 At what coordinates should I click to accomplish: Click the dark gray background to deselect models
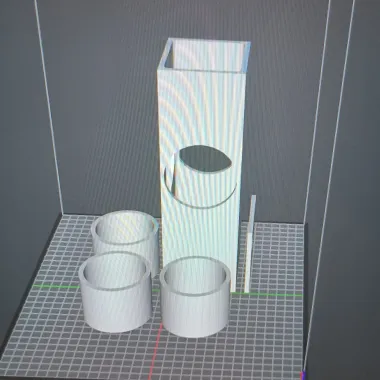coord(100,100)
